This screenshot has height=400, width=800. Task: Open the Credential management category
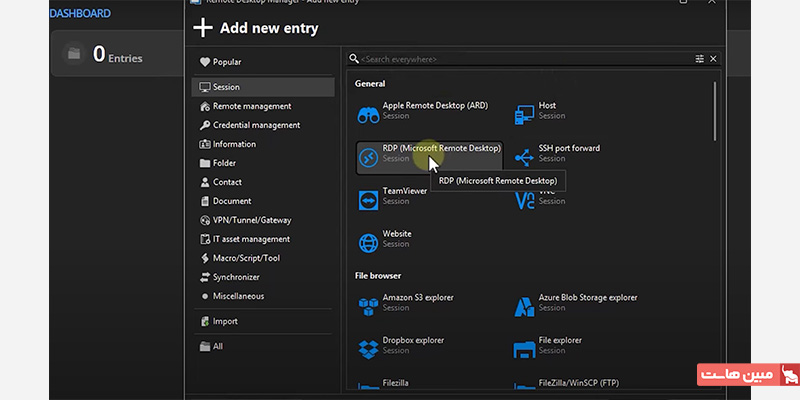click(x=256, y=125)
